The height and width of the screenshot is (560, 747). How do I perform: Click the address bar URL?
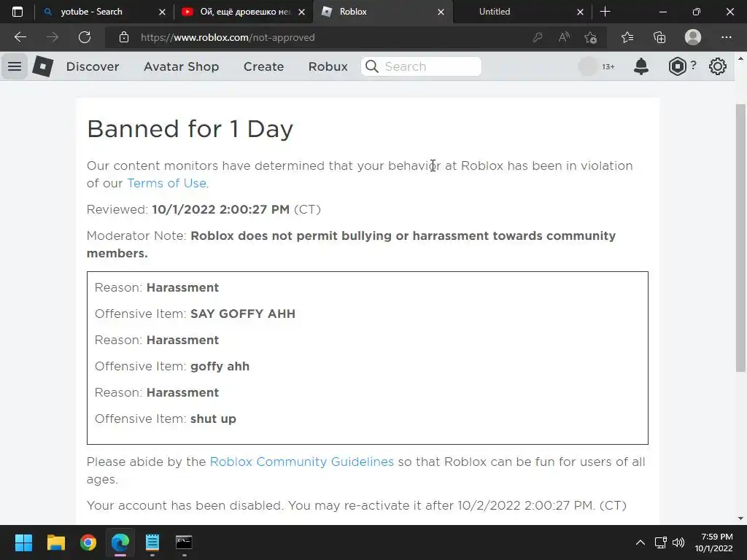(228, 37)
